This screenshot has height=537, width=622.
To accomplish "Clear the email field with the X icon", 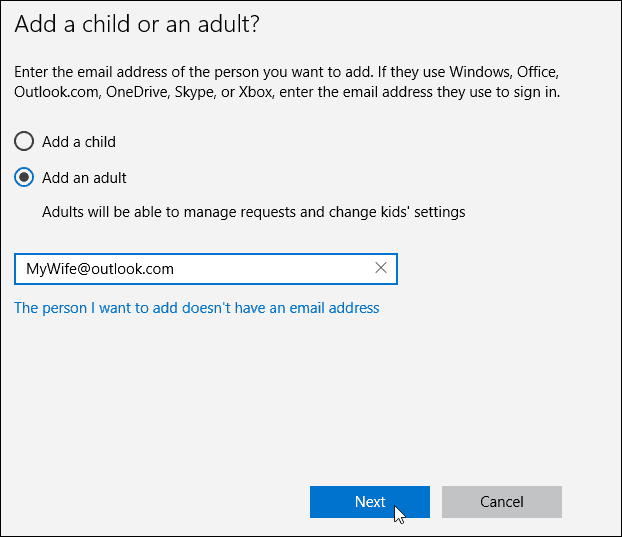I will click(x=380, y=268).
